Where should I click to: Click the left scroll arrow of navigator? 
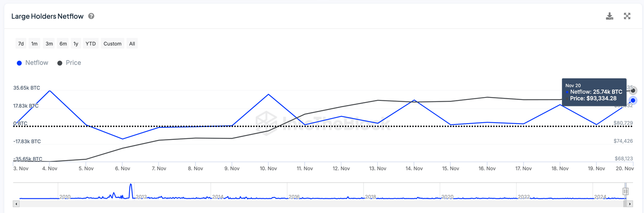(16, 204)
